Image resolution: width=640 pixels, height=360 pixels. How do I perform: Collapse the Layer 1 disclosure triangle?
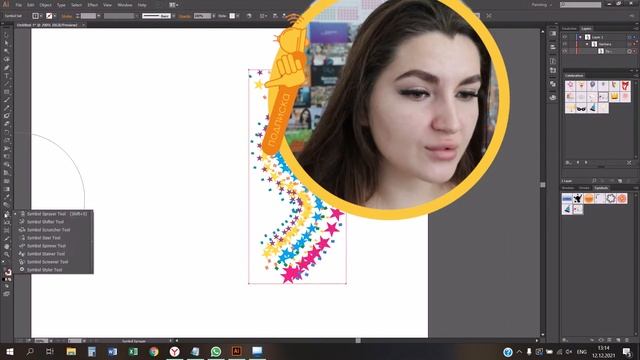pos(580,37)
